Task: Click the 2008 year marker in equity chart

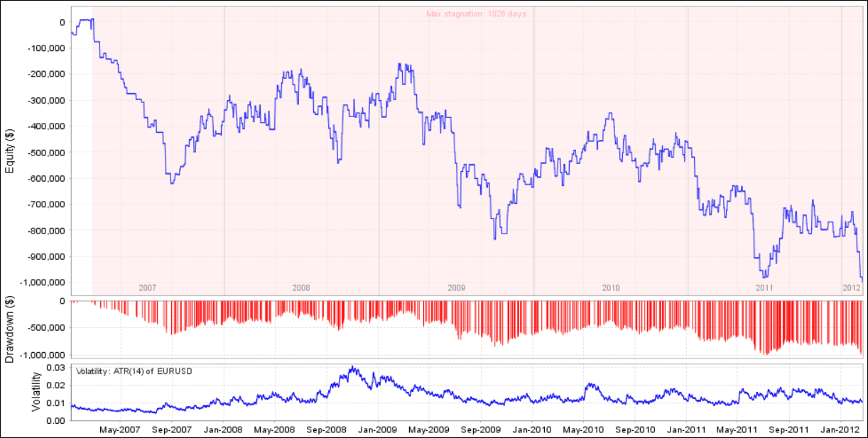Action: coord(301,288)
